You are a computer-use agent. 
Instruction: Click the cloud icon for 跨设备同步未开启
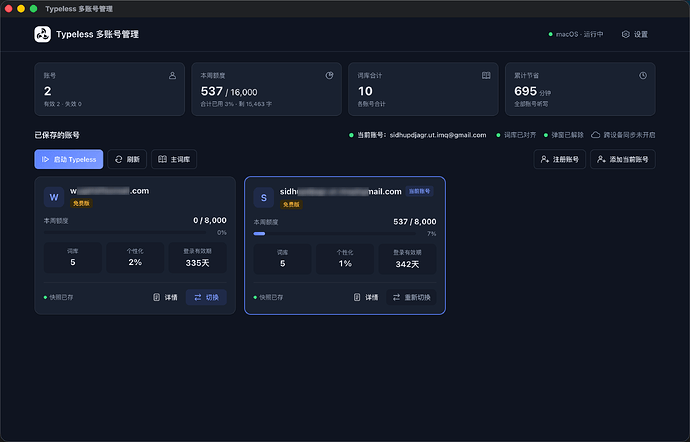(595, 135)
